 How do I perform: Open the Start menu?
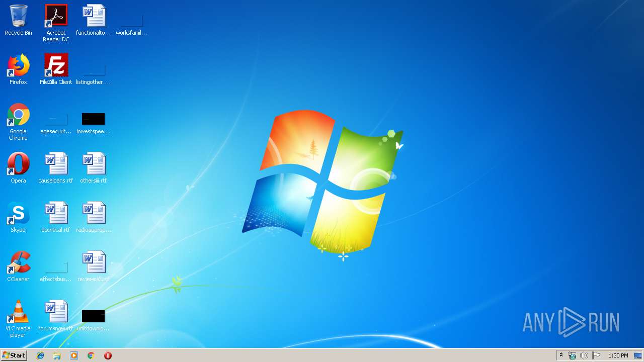(14, 355)
